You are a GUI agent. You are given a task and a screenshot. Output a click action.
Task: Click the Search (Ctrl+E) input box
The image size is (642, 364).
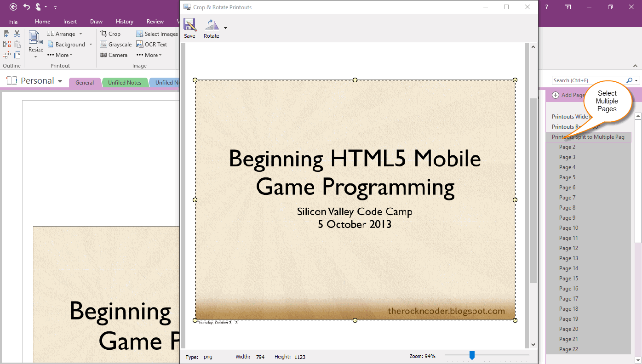(588, 80)
